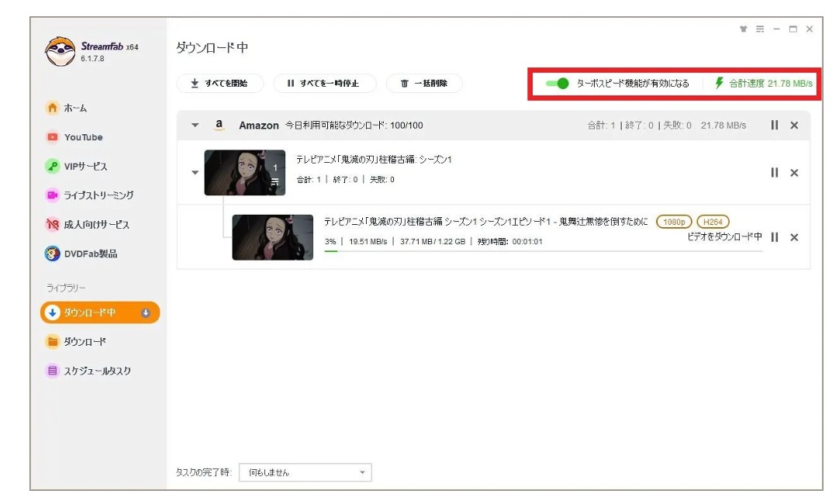Viewport: 839px width, 504px height.
Task: Click 一括削除 button
Action: click(x=424, y=84)
